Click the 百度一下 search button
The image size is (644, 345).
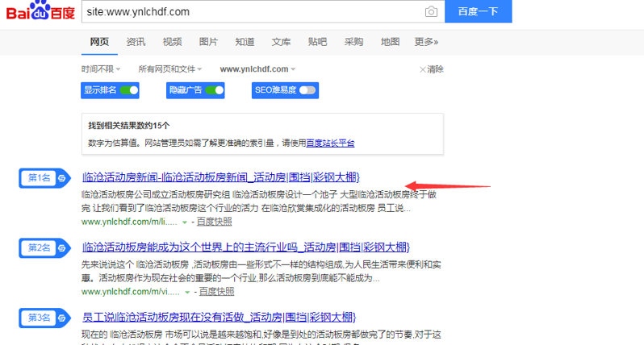478,11
